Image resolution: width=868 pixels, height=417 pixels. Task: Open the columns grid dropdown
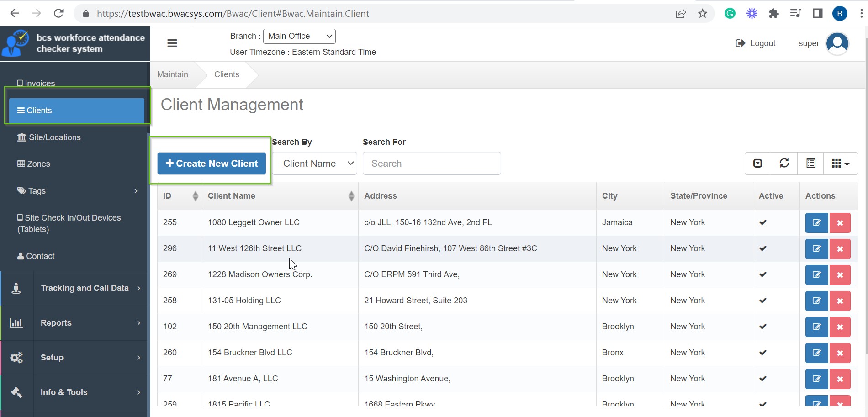840,164
